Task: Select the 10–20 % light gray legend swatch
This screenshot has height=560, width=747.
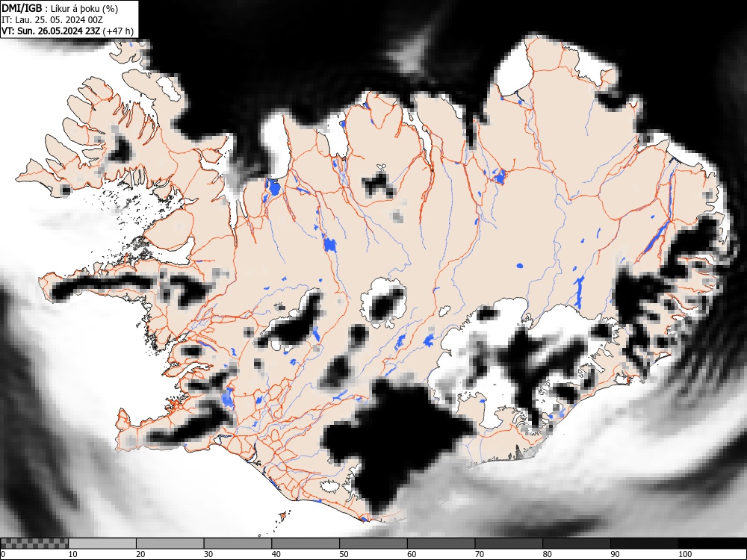Action: coord(102,544)
